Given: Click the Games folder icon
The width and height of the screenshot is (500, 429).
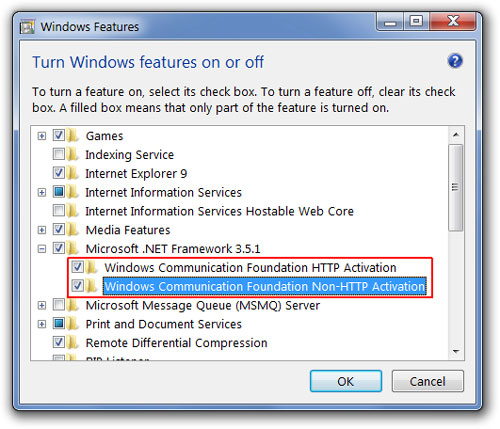Looking at the screenshot, I should (x=73, y=135).
